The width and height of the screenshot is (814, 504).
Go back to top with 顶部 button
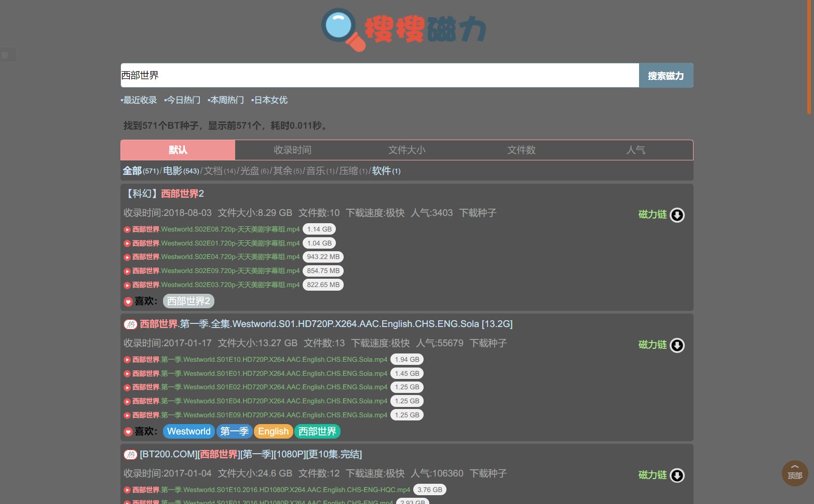click(x=795, y=473)
